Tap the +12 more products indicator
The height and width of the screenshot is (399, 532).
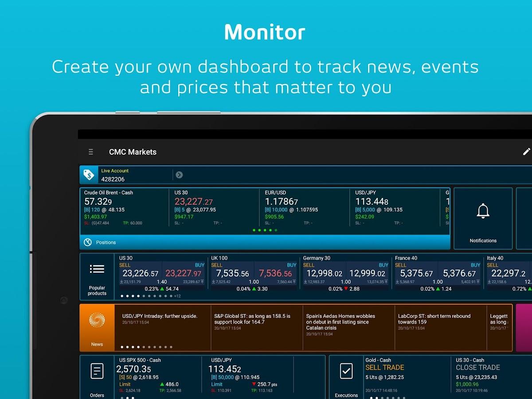177,296
